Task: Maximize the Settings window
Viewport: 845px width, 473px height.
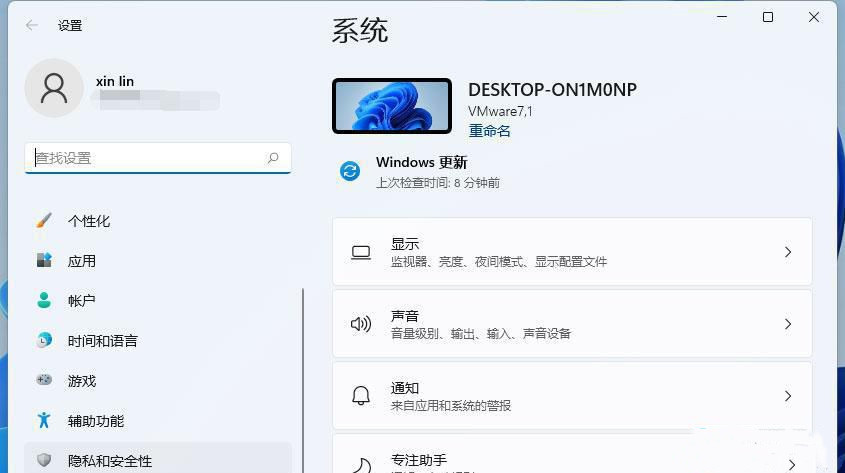Action: (768, 17)
